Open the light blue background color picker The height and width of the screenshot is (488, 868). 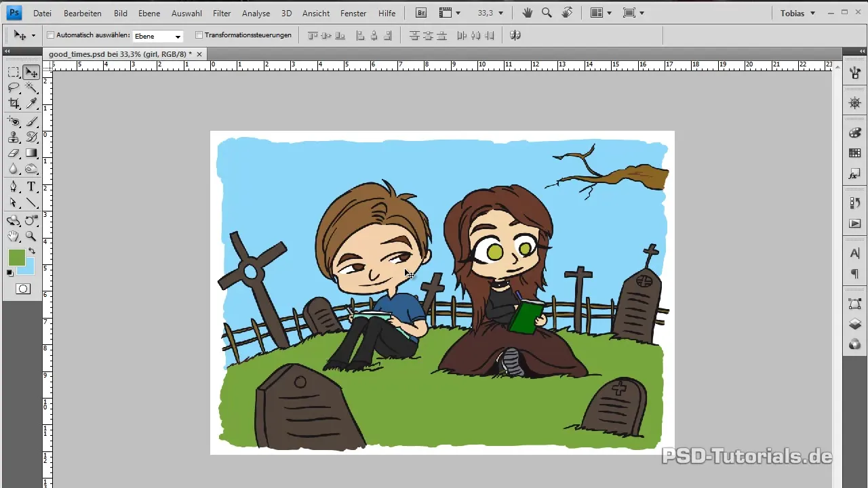(x=28, y=269)
